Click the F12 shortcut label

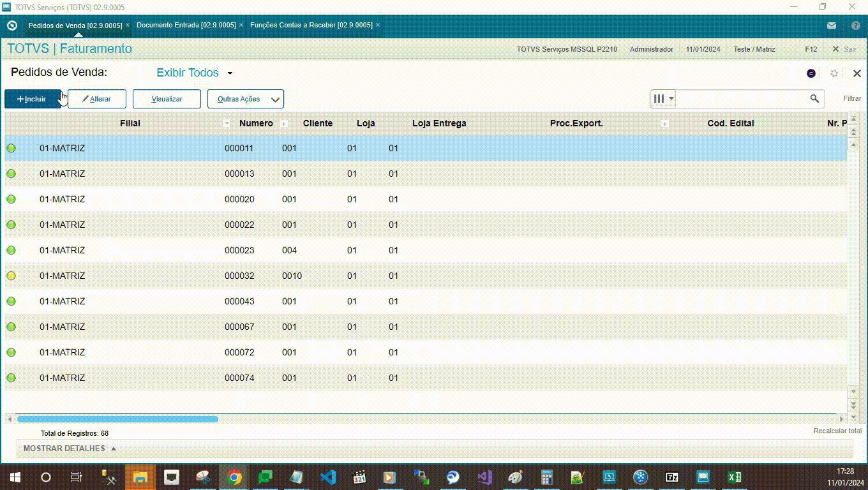click(811, 49)
